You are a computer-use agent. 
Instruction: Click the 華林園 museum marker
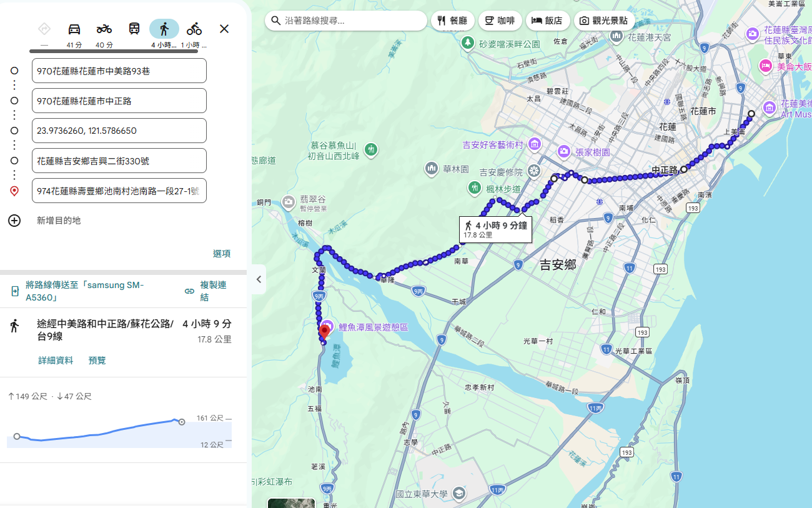click(x=432, y=168)
